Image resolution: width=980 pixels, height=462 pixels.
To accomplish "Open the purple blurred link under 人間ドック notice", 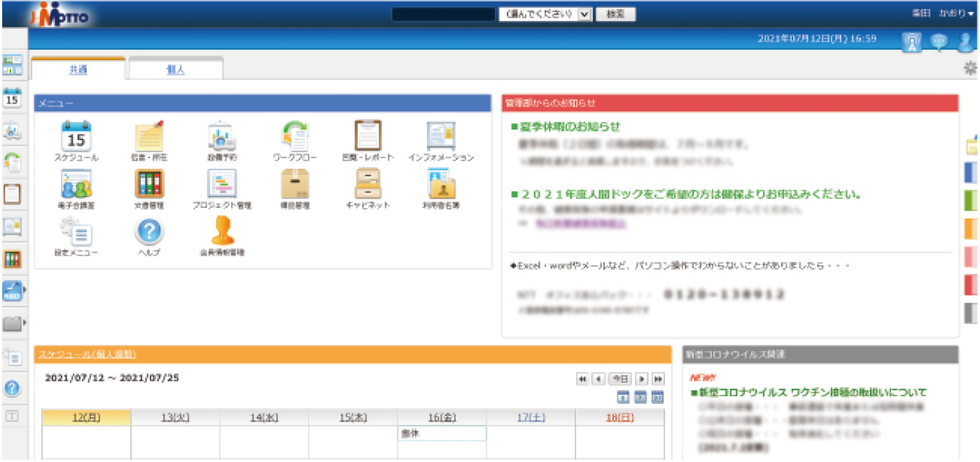I will point(580,223).
